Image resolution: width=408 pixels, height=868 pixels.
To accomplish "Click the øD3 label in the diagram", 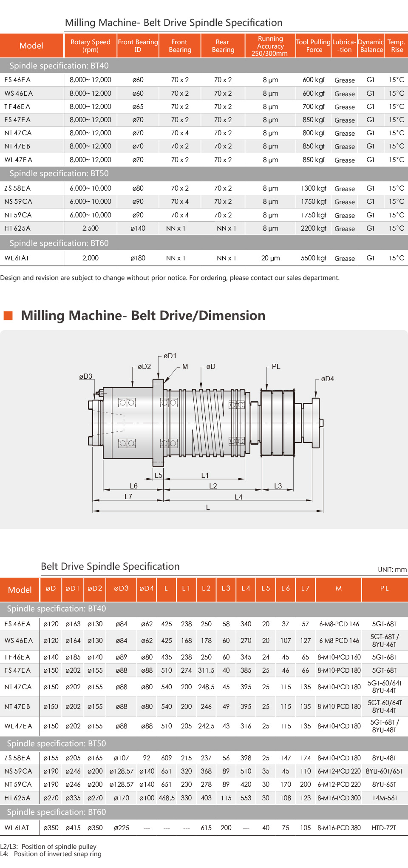I will point(85,376).
